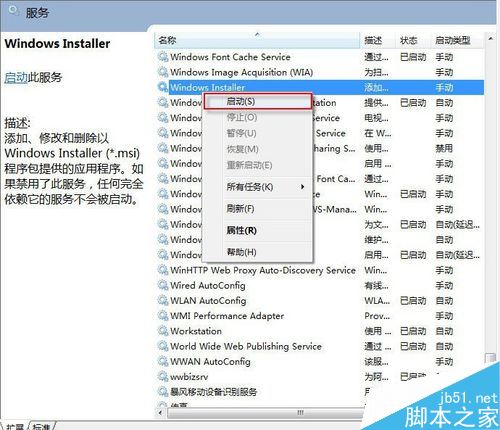Screen dimensions: 500x430
Task: Select the Workstation service
Action: [320, 331]
